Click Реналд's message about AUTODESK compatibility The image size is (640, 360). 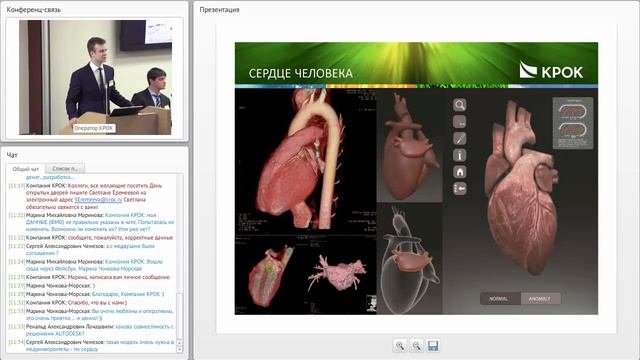91,330
